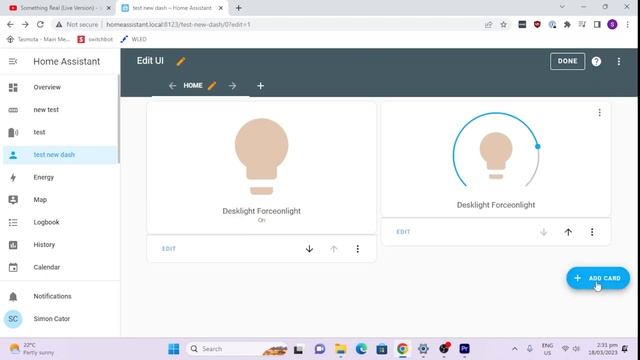Open the Overview dashboard

click(x=59, y=87)
